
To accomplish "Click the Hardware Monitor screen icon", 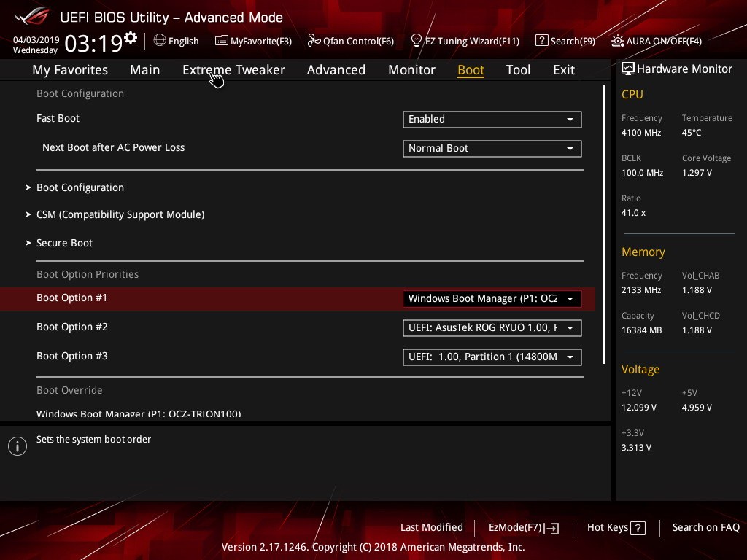I will (x=628, y=69).
